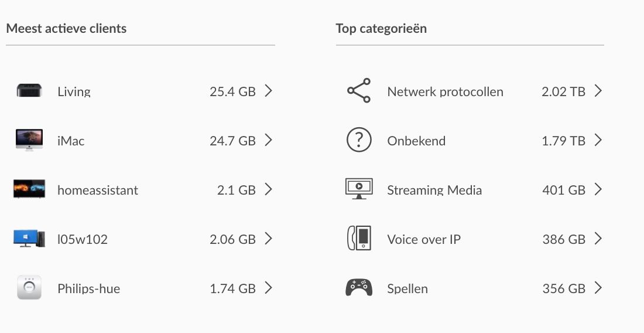
Task: Click the Top categorieën heading
Action: (x=381, y=28)
